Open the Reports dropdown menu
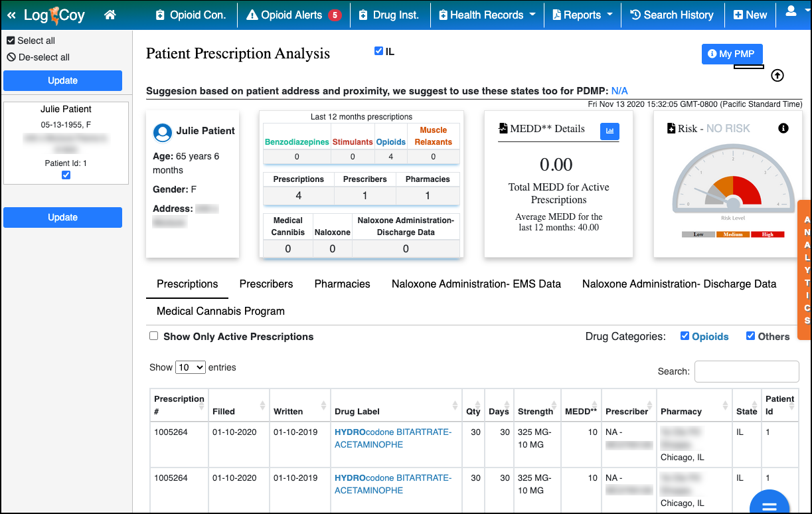Viewport: 812px width, 514px height. pos(582,13)
